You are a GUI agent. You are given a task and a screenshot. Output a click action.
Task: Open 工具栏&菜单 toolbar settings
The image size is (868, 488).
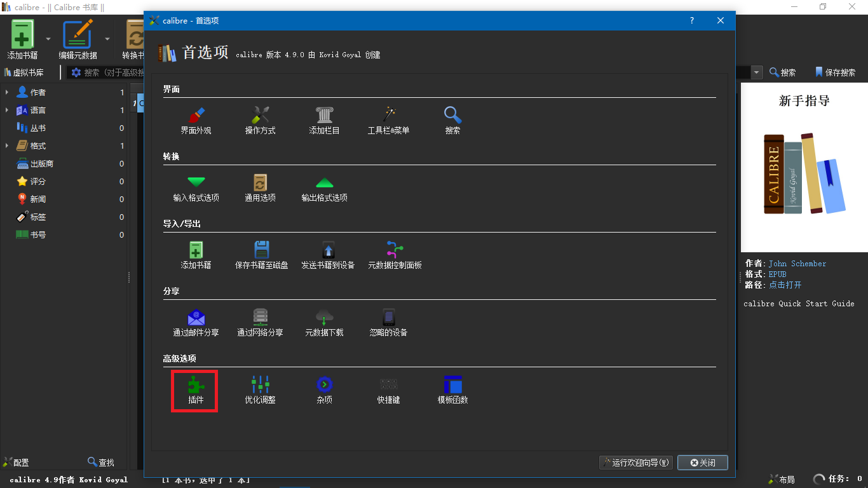[x=388, y=121]
